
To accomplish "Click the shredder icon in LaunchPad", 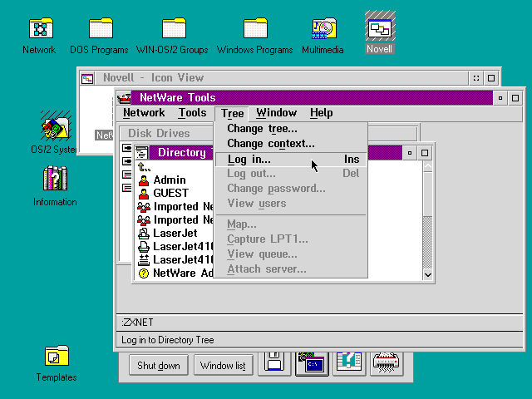I will point(387,363).
